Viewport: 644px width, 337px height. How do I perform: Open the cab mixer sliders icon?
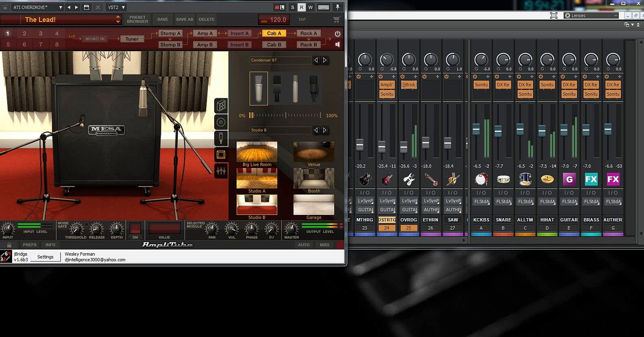(221, 171)
